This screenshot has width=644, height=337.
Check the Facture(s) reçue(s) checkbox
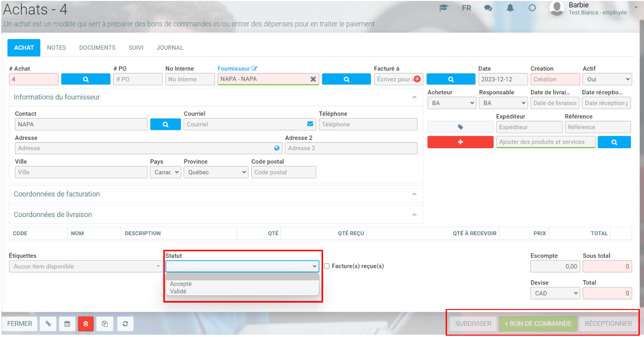click(x=327, y=266)
